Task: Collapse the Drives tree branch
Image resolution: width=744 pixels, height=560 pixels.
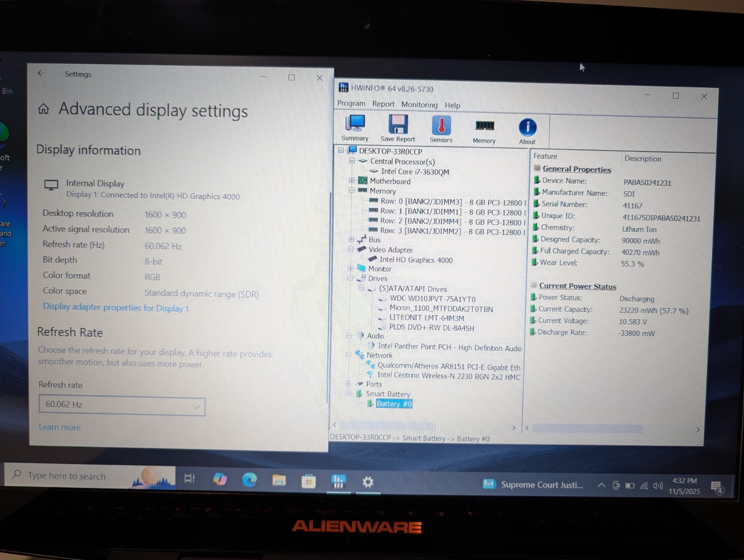Action: 351,278
